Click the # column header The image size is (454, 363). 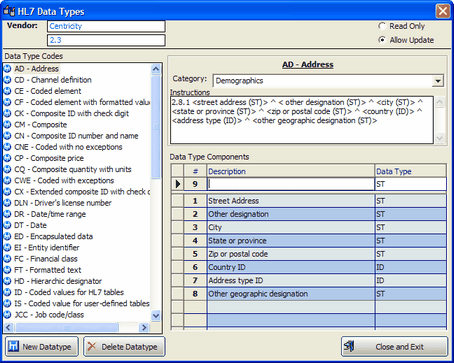(195, 171)
